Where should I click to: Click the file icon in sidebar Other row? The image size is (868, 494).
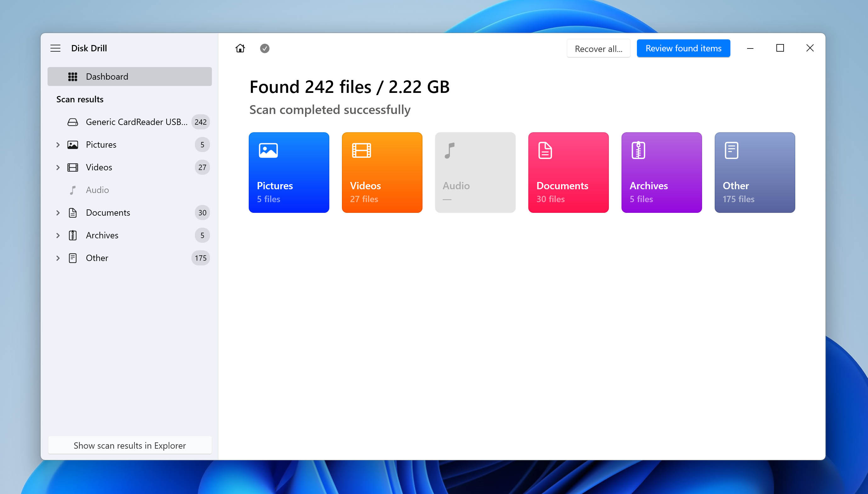[x=73, y=258]
